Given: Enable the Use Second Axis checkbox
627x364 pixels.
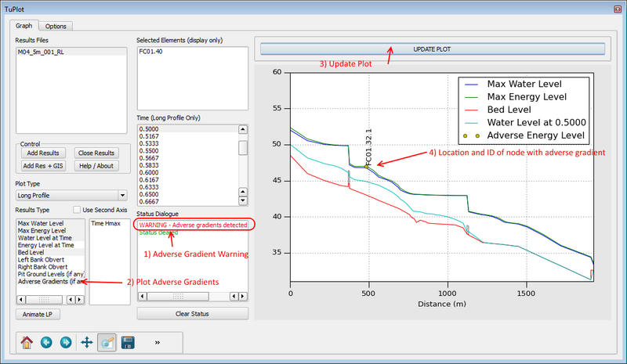Looking at the screenshot, I should (77, 210).
